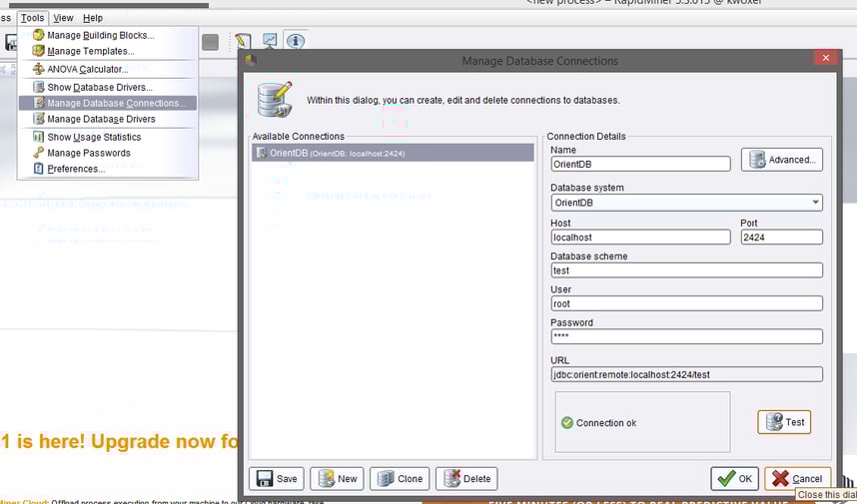Select OrientDB in Available Connections list
857x504 pixels.
pos(392,153)
